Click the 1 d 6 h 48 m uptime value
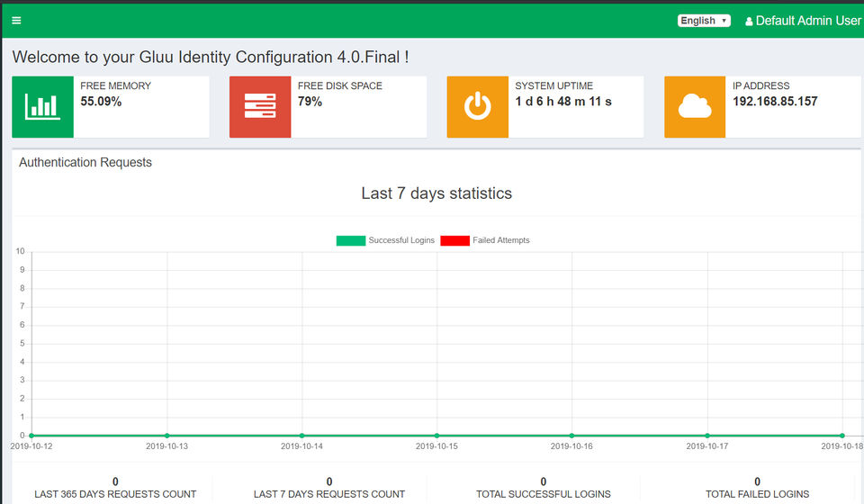The width and height of the screenshot is (864, 504). point(563,102)
